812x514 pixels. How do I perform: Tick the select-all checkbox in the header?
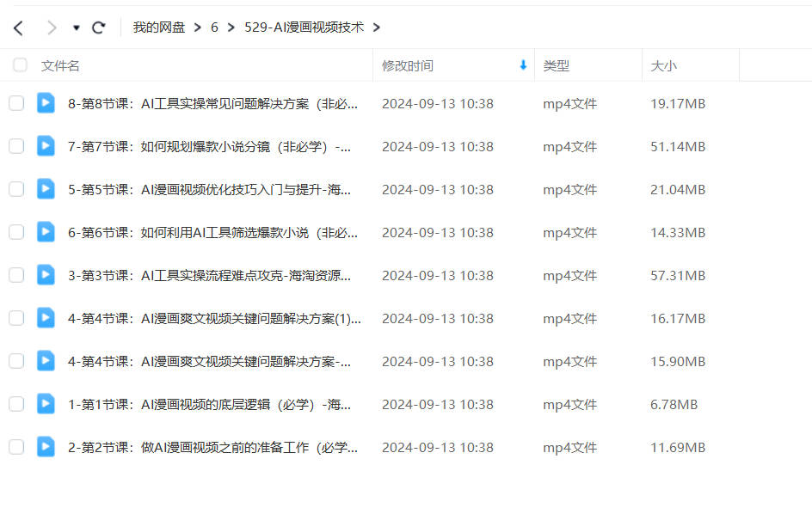(x=20, y=65)
